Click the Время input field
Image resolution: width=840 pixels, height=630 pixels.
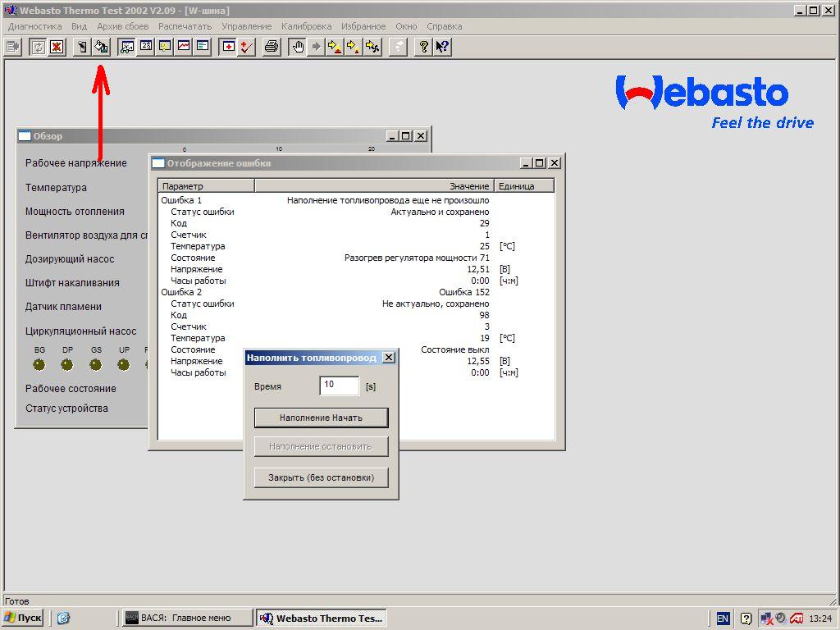point(339,386)
